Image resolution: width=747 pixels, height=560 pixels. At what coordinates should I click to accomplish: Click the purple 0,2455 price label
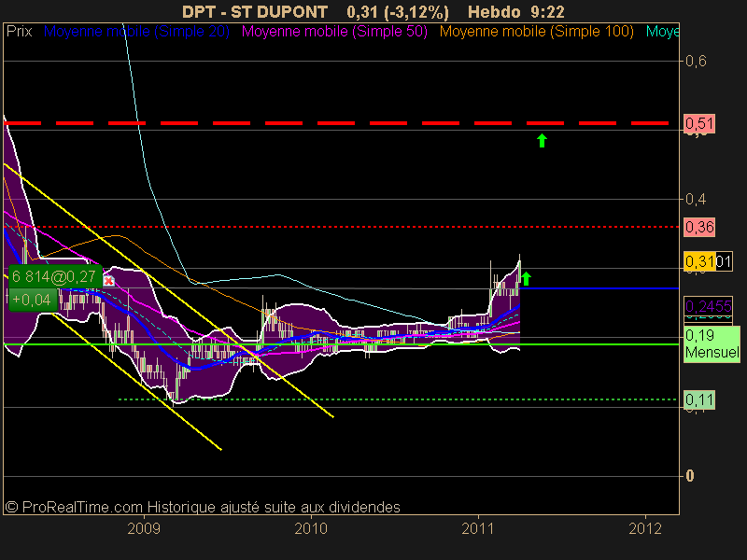coord(708,306)
